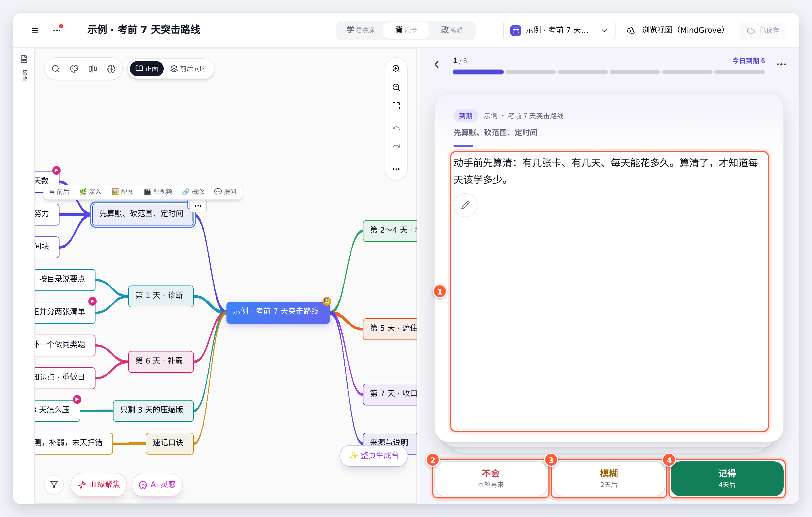Viewport: 812px width, 517px height.
Task: Switch to 学 看讲解 mode tab
Action: click(360, 30)
